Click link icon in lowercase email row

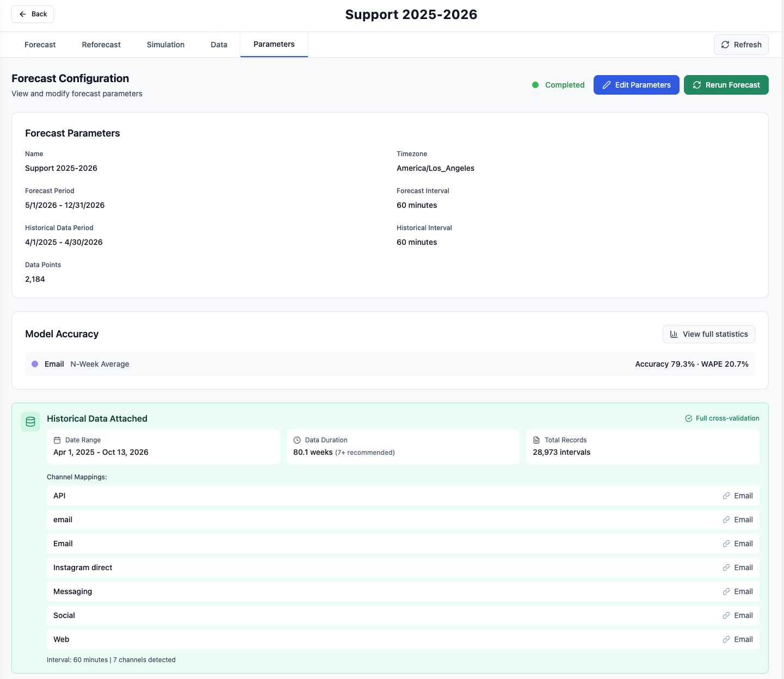pos(726,520)
